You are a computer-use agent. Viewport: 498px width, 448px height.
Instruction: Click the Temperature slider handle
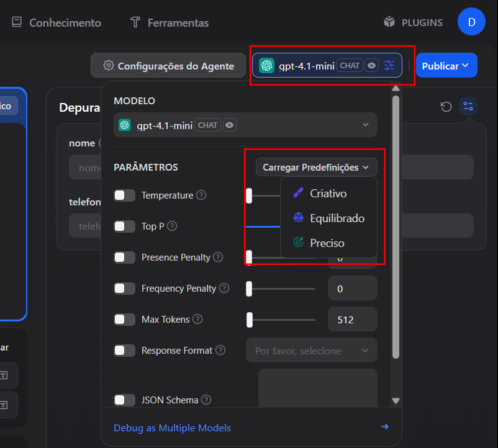[249, 195]
